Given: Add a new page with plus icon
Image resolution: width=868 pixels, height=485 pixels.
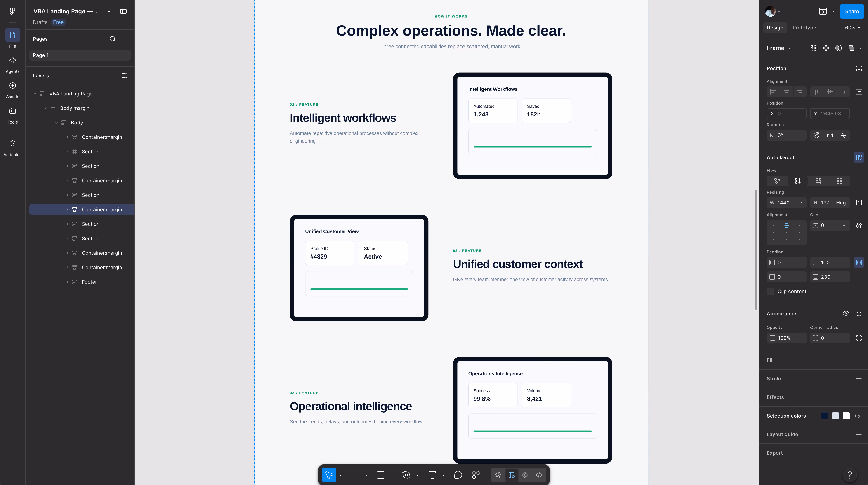Looking at the screenshot, I should [x=125, y=39].
